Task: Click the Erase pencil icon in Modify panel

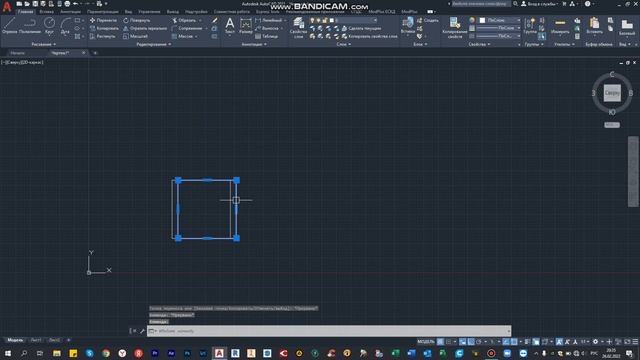Action: [x=215, y=20]
